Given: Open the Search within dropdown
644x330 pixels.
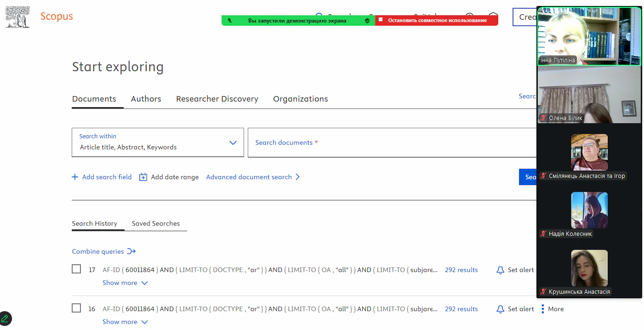Looking at the screenshot, I should 158,142.
